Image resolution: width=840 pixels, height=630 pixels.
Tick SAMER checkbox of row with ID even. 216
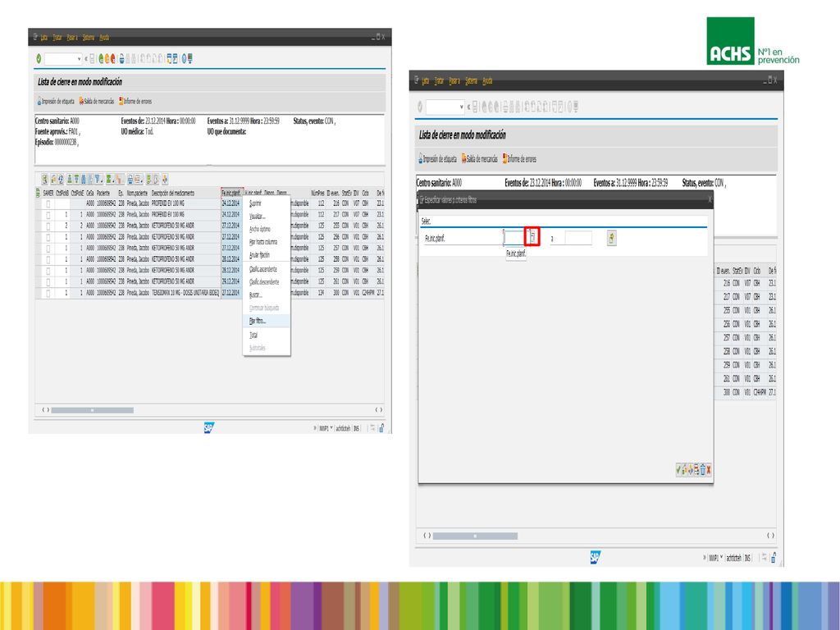click(x=48, y=203)
